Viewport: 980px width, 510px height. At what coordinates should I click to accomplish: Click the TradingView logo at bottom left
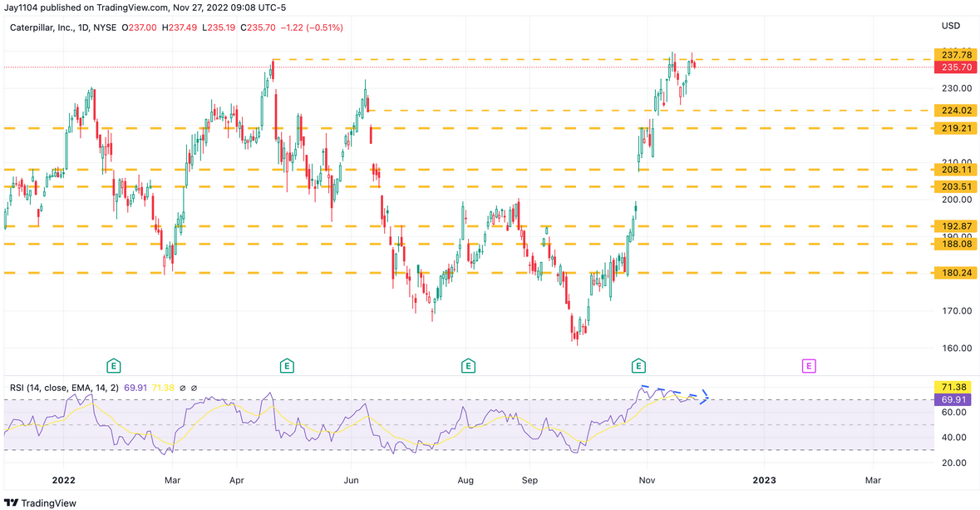(40, 503)
